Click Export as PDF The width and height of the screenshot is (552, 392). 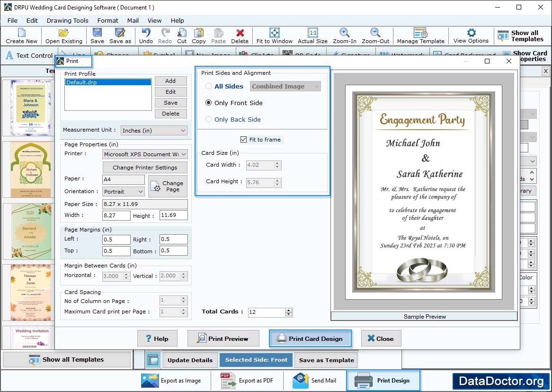[247, 380]
